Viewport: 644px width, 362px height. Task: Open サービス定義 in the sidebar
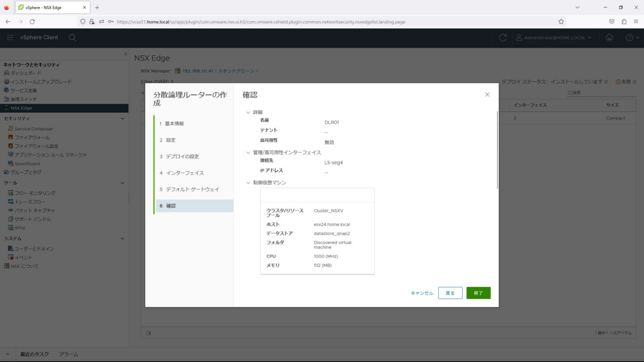24,91
